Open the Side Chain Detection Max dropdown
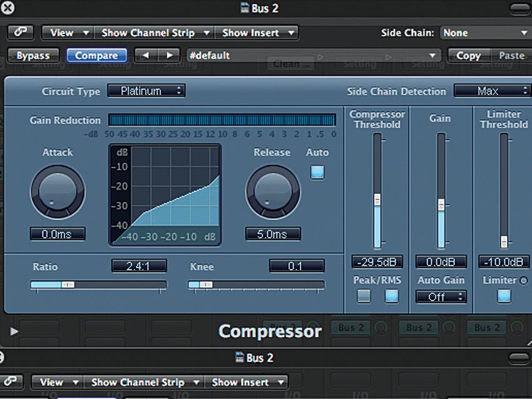The image size is (532, 399). point(492,90)
